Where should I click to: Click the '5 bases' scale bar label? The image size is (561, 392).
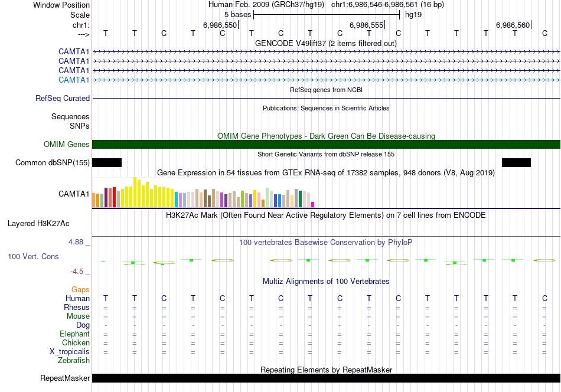point(237,15)
